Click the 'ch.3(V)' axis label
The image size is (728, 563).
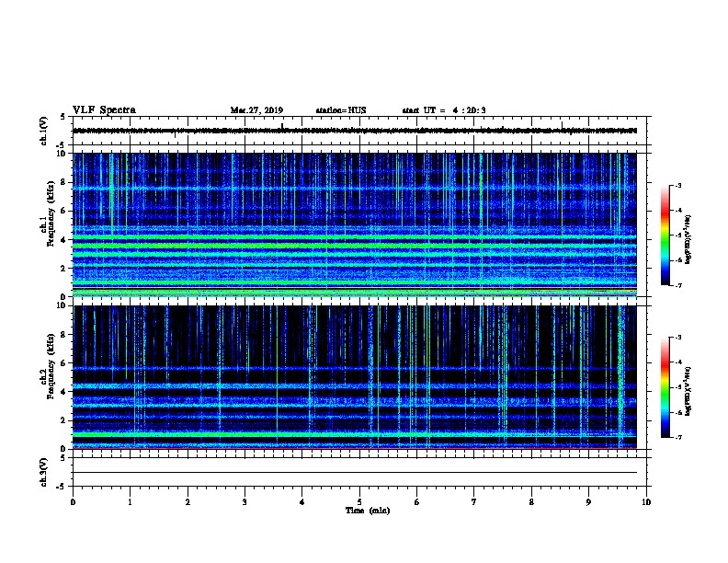tap(44, 472)
